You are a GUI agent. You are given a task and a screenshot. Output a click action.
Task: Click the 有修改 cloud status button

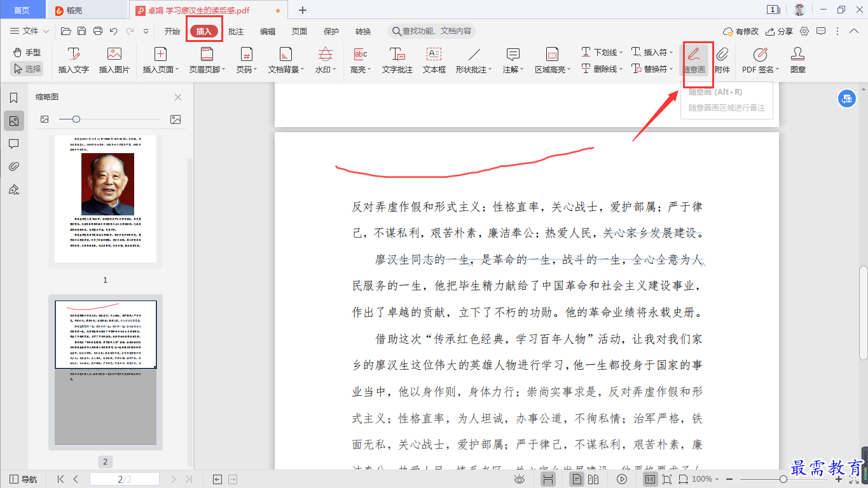[741, 31]
